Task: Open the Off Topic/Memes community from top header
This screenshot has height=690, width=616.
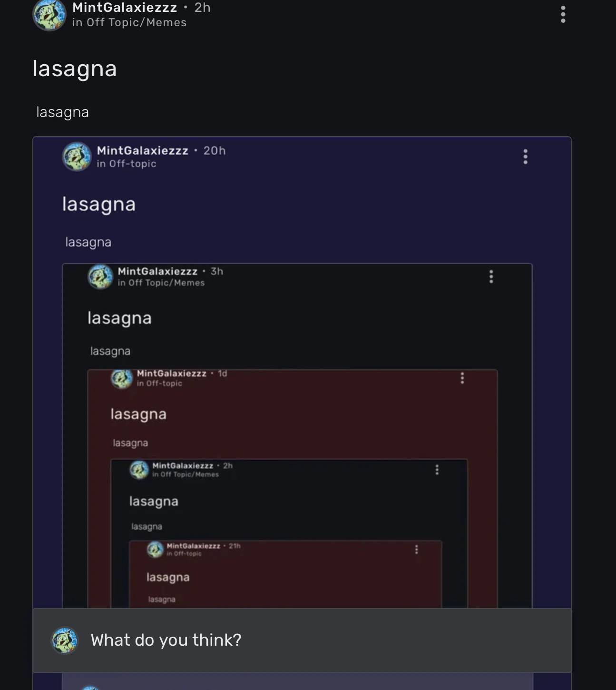Action: [x=129, y=22]
